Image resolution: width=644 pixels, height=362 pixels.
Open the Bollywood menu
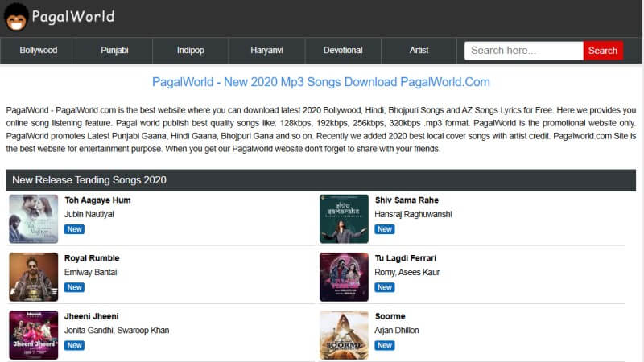pyautogui.click(x=38, y=51)
